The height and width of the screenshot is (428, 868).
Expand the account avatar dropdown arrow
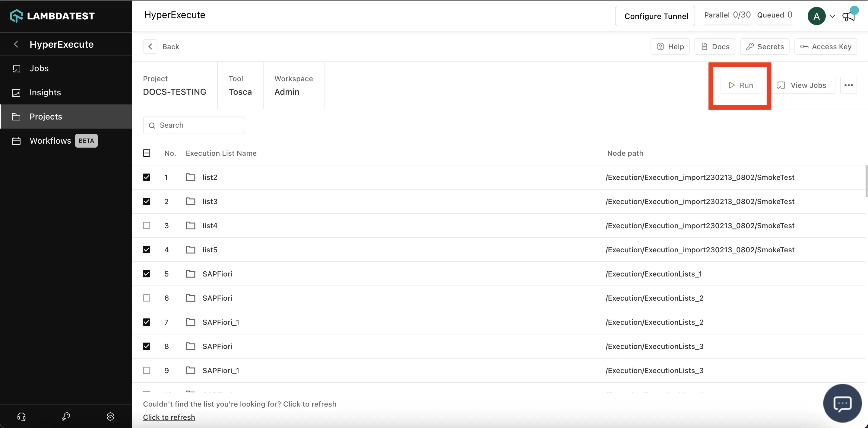pyautogui.click(x=832, y=16)
